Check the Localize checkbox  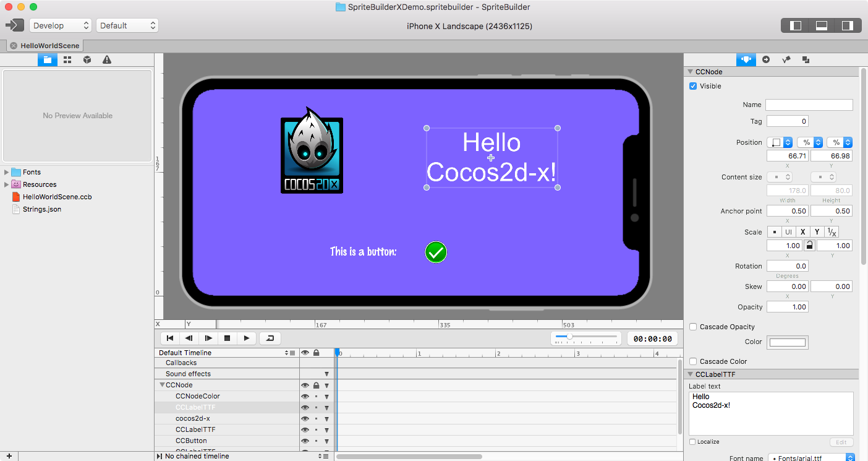pos(692,442)
